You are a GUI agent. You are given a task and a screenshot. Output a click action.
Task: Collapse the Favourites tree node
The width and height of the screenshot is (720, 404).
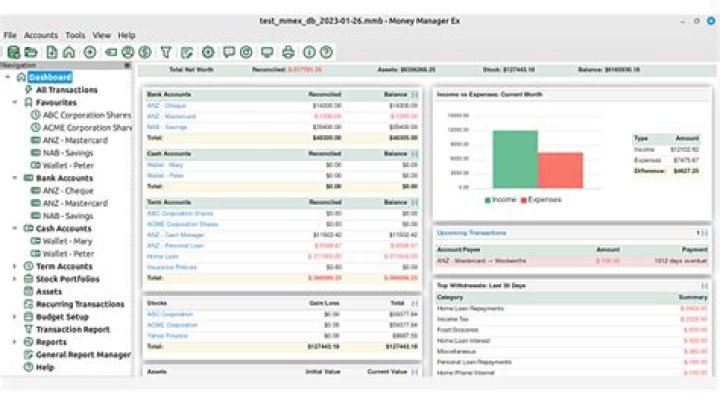tap(15, 102)
